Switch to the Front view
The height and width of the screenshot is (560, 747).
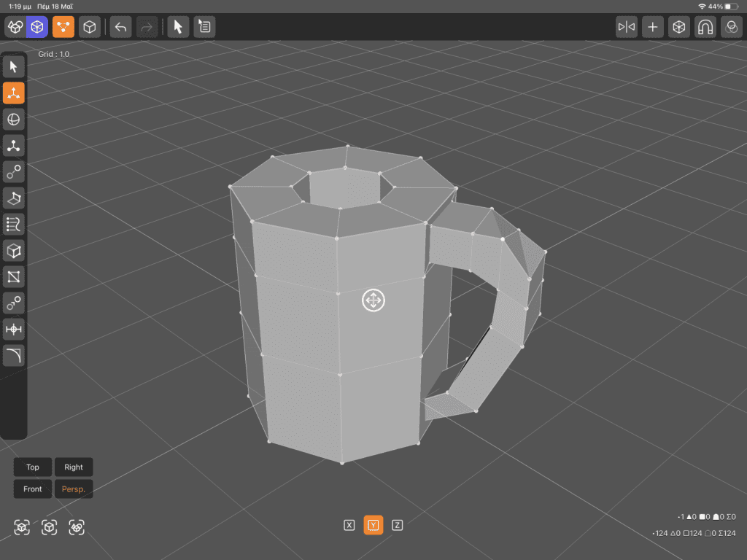click(x=33, y=489)
